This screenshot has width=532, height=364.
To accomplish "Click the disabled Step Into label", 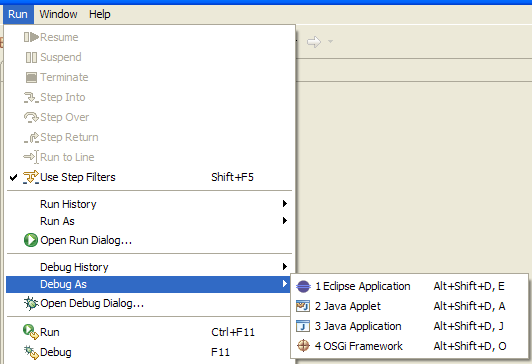I will pyautogui.click(x=63, y=97).
